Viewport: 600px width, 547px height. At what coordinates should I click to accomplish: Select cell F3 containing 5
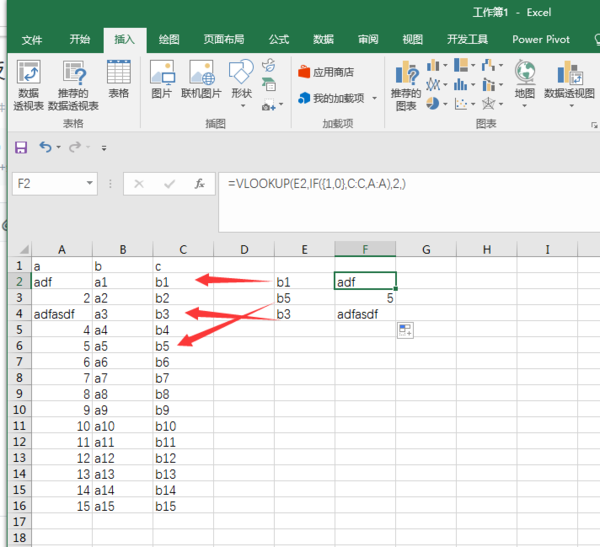[365, 298]
